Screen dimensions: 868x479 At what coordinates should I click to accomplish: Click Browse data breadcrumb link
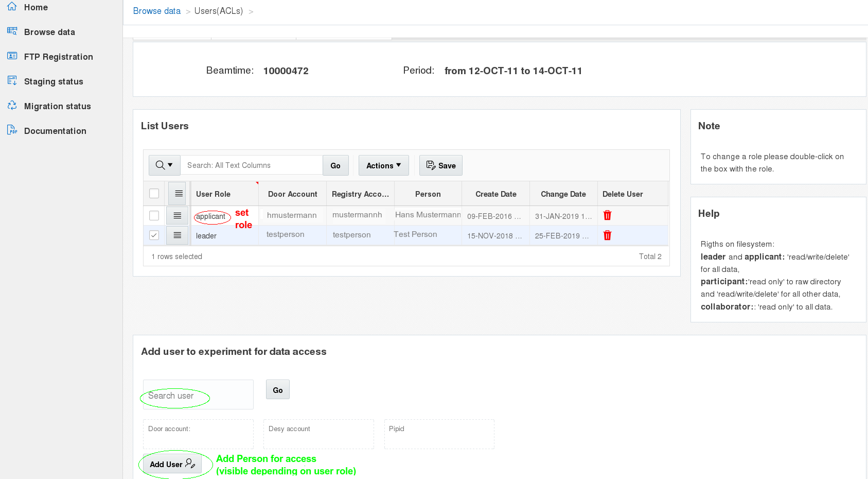point(156,11)
